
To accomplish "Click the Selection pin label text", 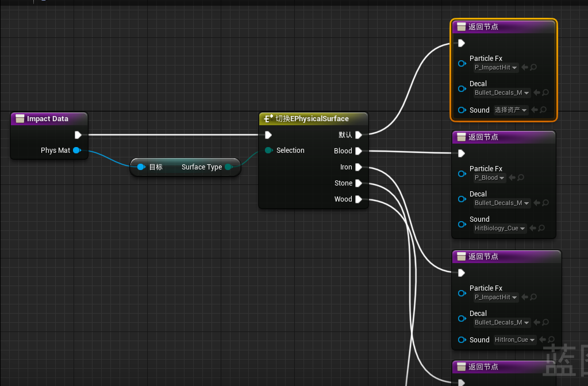I will pyautogui.click(x=290, y=150).
